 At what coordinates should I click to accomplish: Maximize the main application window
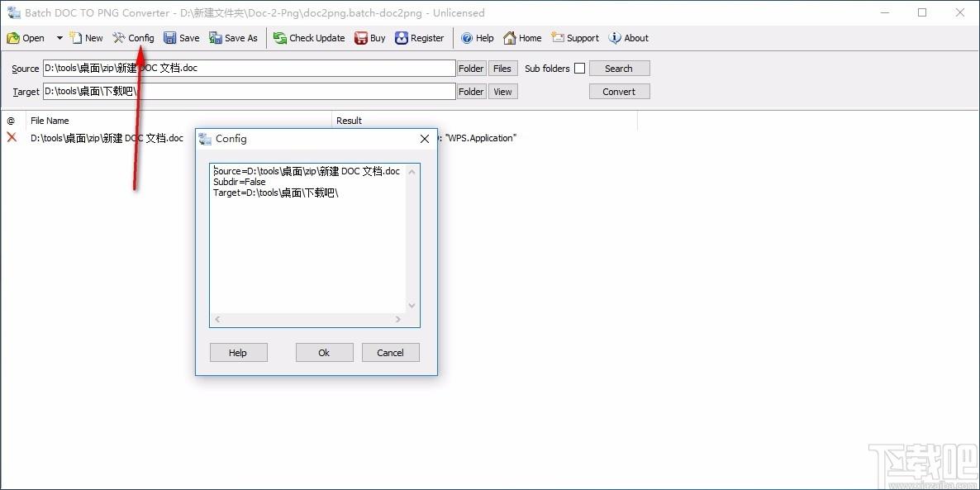point(922,12)
